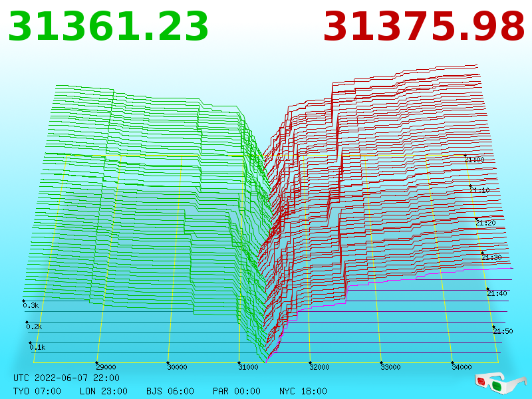Click the 32000 price axis label
This screenshot has height=399, width=532.
(x=319, y=367)
